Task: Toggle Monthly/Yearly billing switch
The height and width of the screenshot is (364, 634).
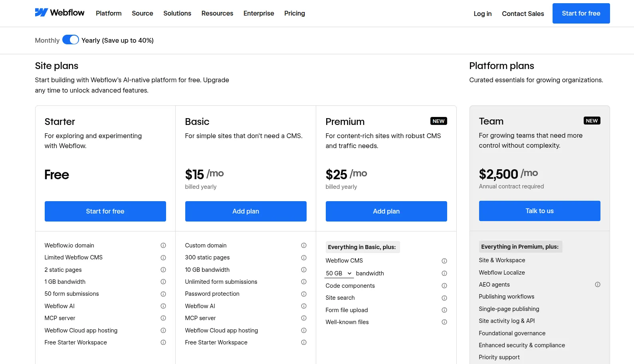Action: [71, 40]
